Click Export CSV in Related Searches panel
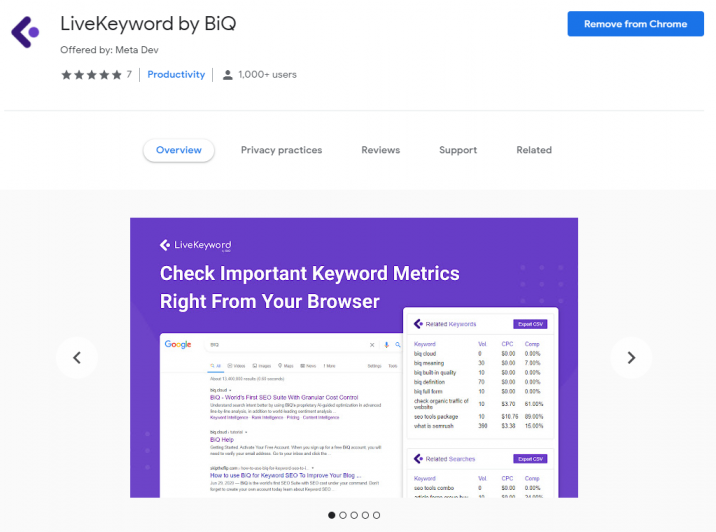Image resolution: width=716 pixels, height=532 pixels. click(x=530, y=459)
